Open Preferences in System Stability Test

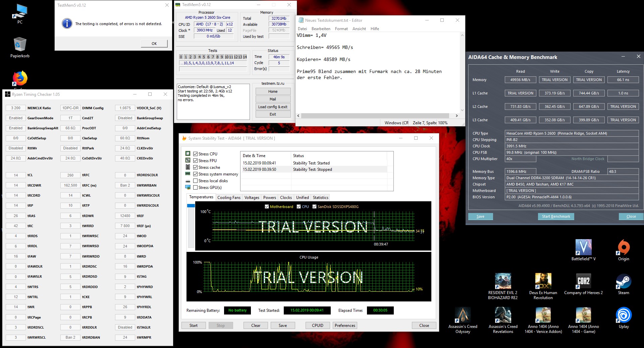tap(345, 325)
